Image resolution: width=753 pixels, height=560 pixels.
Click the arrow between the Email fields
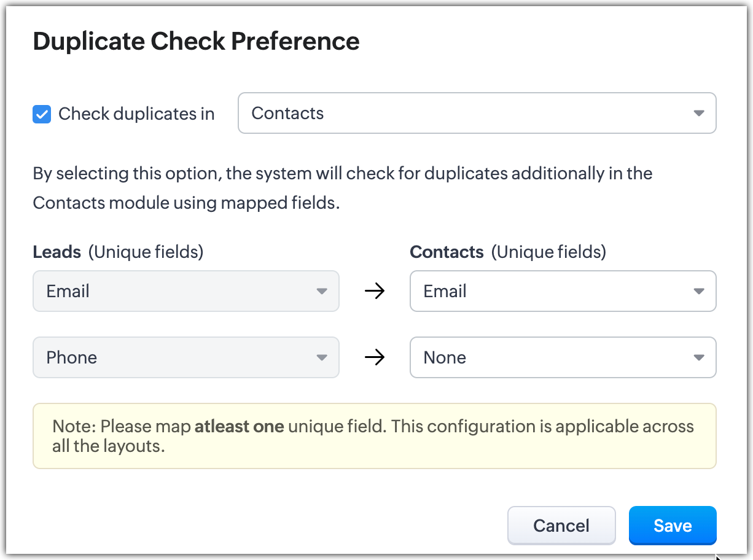click(x=374, y=291)
